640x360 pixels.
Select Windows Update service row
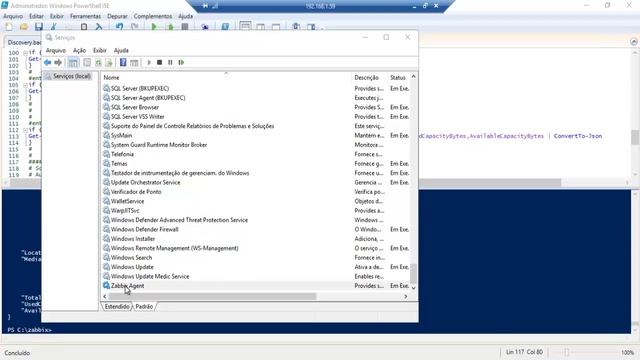pyautogui.click(x=256, y=267)
